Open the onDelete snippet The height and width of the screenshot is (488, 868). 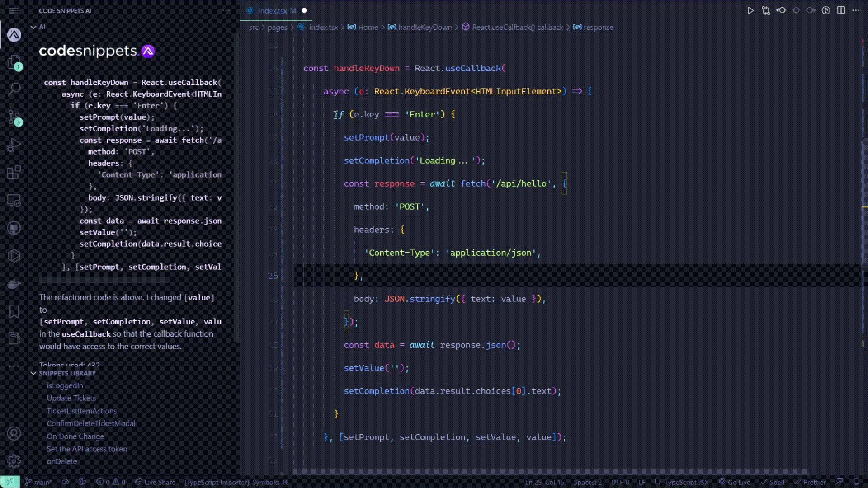(62, 461)
